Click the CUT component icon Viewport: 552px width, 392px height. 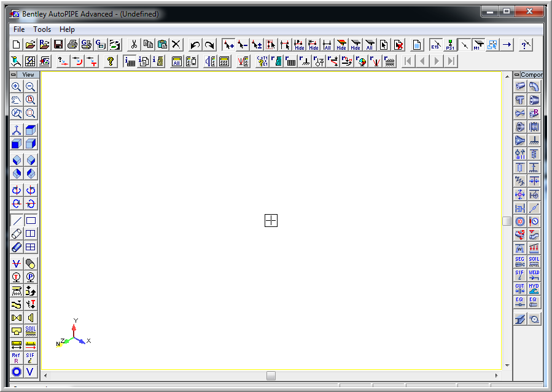[520, 288]
